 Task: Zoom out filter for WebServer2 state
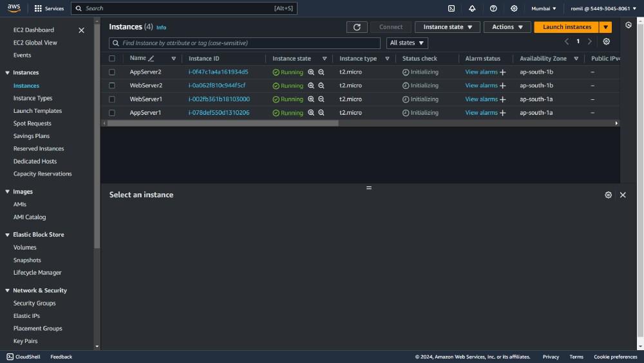pos(321,86)
